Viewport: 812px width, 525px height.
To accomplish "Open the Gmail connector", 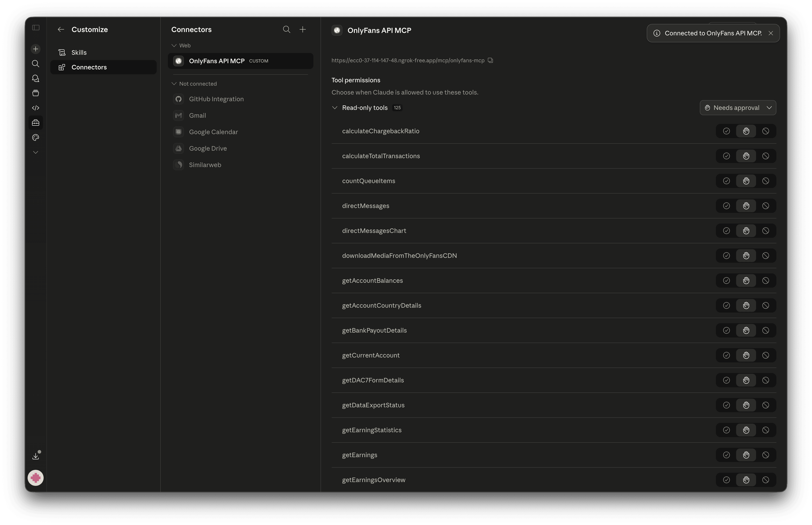I will pos(240,116).
